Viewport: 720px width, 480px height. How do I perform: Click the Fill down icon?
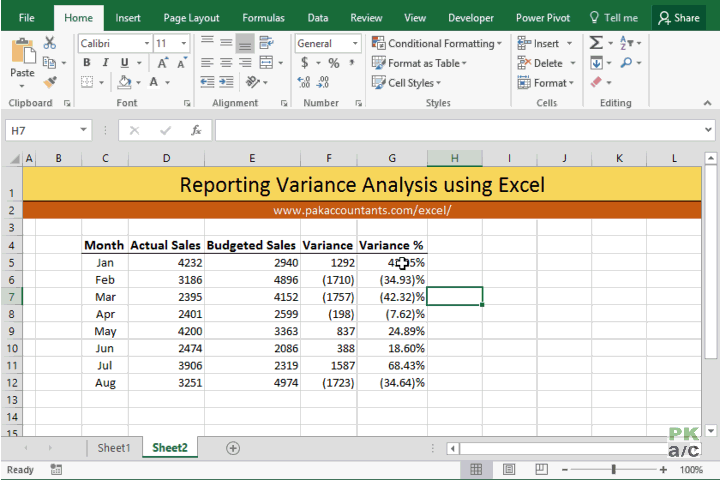596,62
